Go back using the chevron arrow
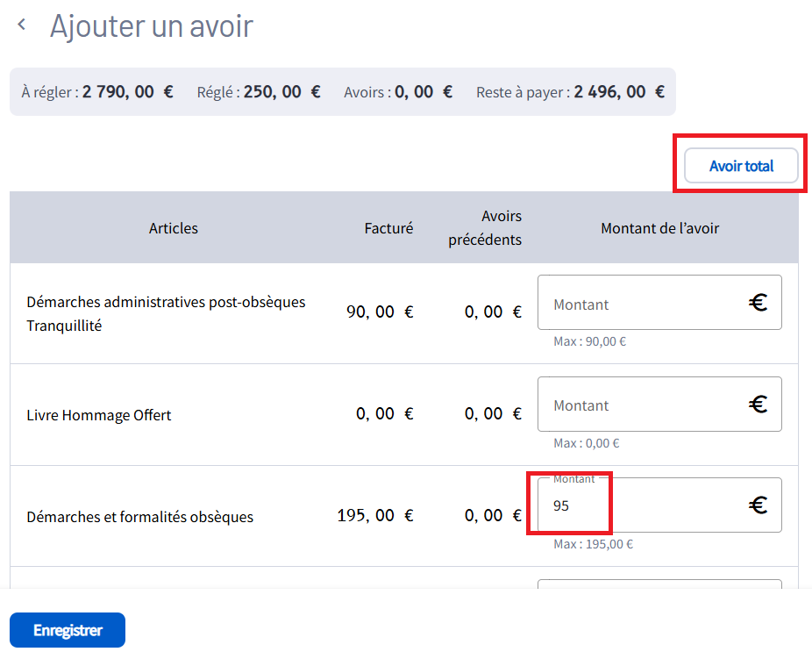The width and height of the screenshot is (812, 659). (x=22, y=25)
